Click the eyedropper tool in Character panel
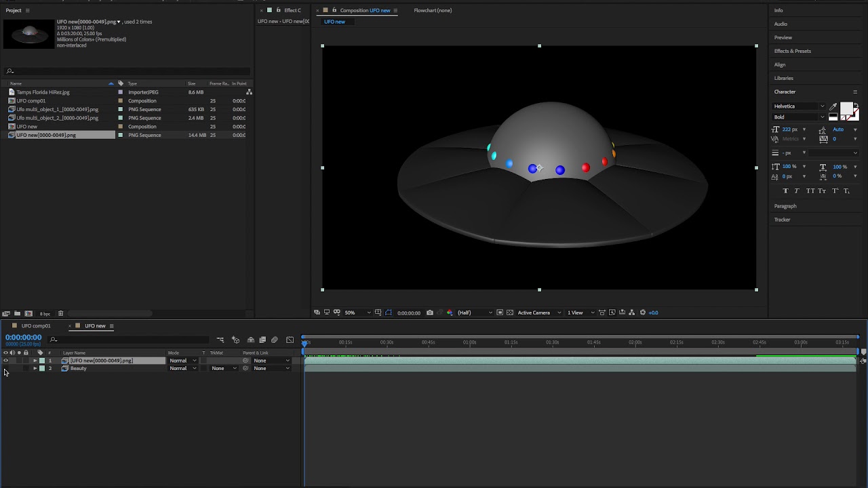 pos(833,106)
